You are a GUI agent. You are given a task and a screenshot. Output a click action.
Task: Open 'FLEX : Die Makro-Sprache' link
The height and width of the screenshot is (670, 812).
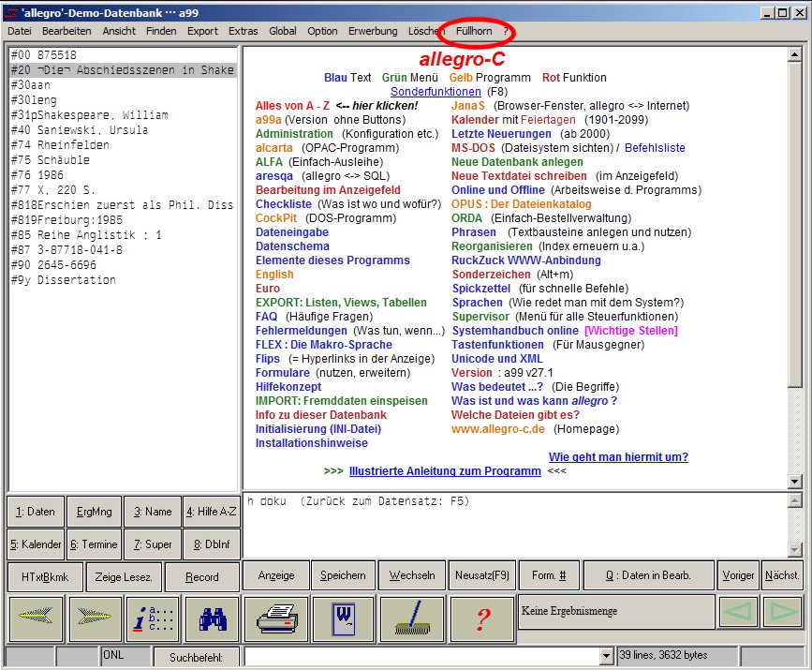point(324,345)
